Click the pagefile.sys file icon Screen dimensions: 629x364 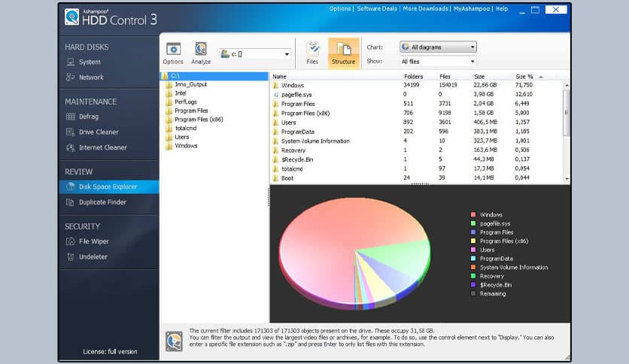[x=275, y=95]
